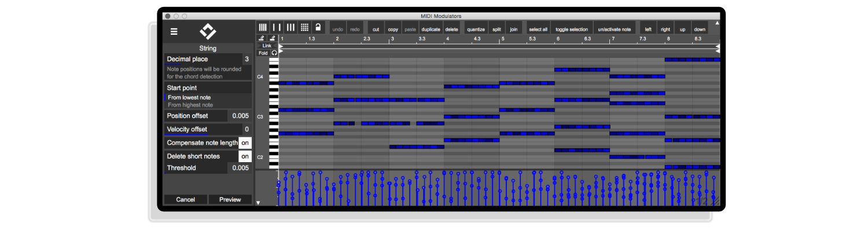Select the two-bar grid icon
The width and height of the screenshot is (868, 249).
click(277, 27)
